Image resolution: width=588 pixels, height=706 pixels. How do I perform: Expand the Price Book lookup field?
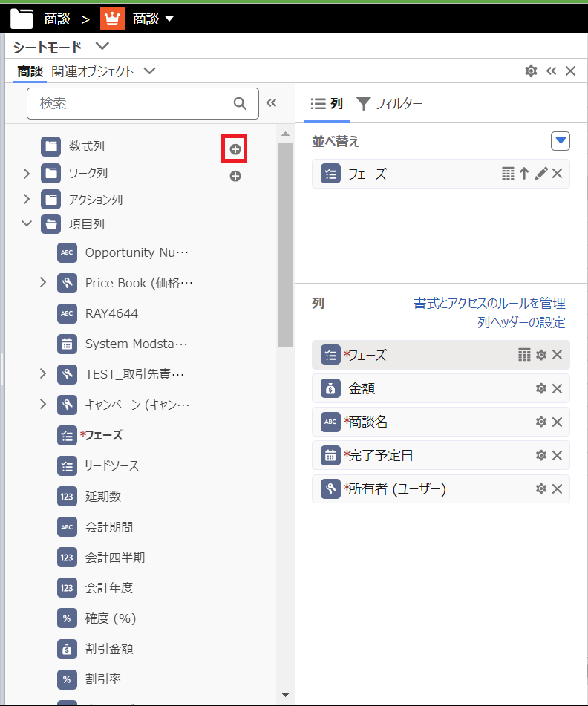point(43,283)
